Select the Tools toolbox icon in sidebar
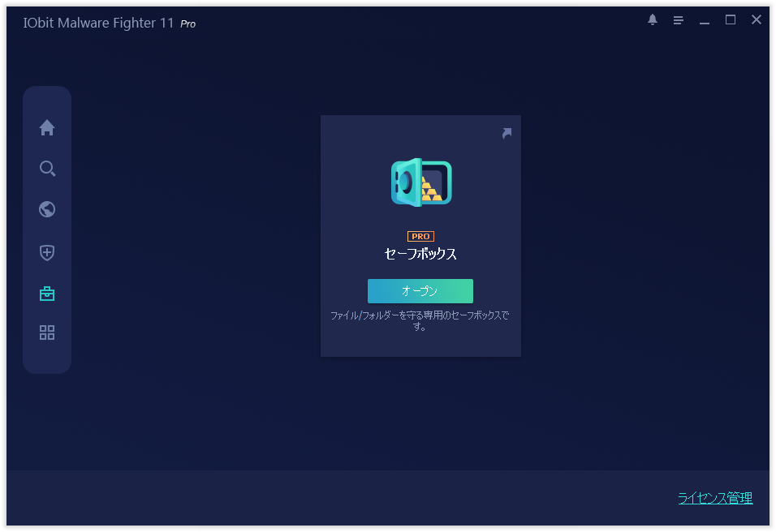 coord(47,293)
